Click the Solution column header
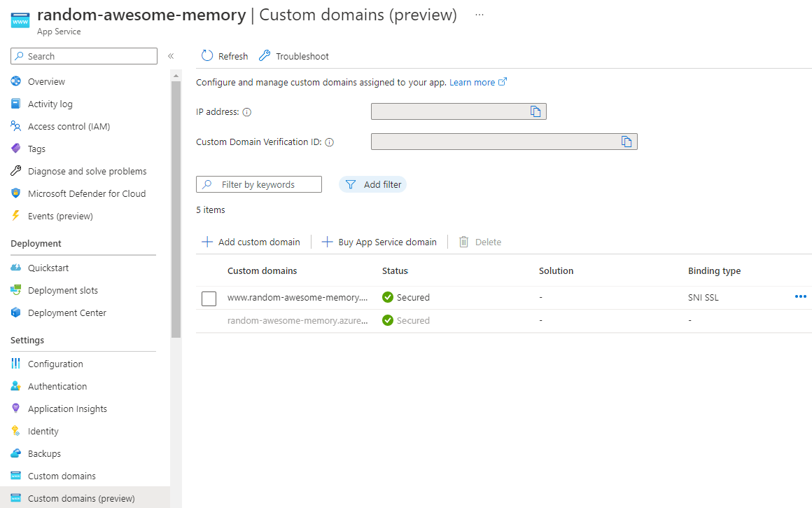This screenshot has height=508, width=812. pos(556,270)
